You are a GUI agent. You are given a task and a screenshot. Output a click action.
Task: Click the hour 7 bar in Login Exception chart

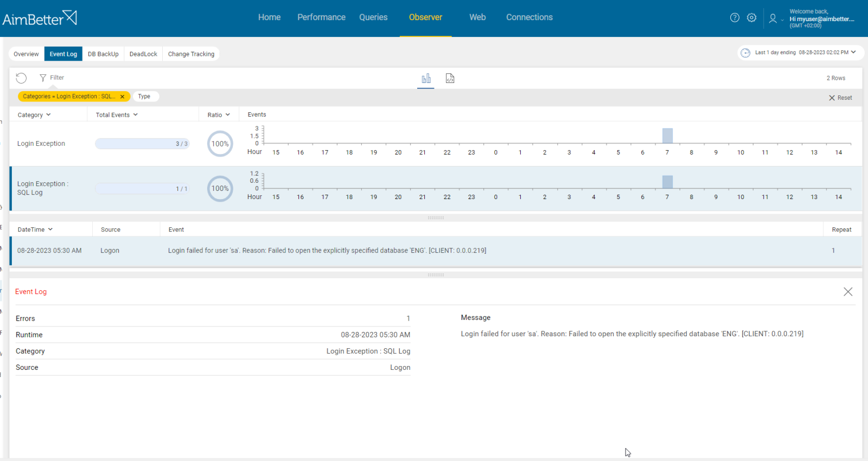pos(667,136)
